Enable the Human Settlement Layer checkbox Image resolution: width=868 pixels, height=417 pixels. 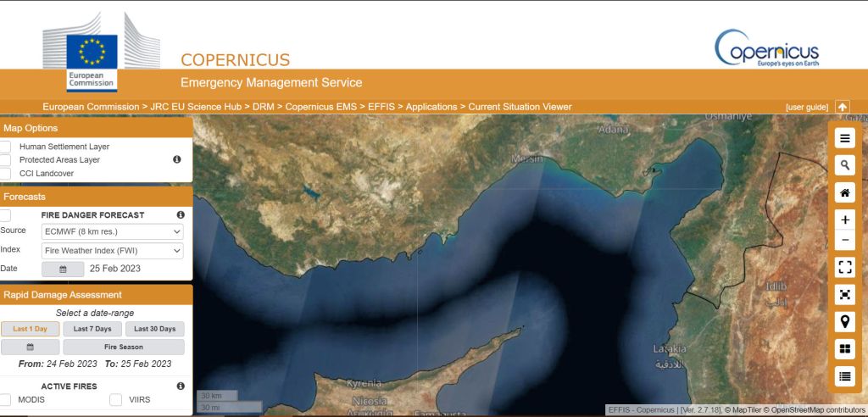click(x=5, y=147)
